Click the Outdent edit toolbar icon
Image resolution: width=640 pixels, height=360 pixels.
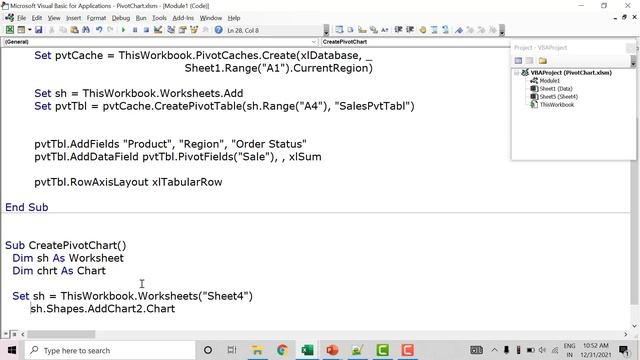tap(410, 30)
